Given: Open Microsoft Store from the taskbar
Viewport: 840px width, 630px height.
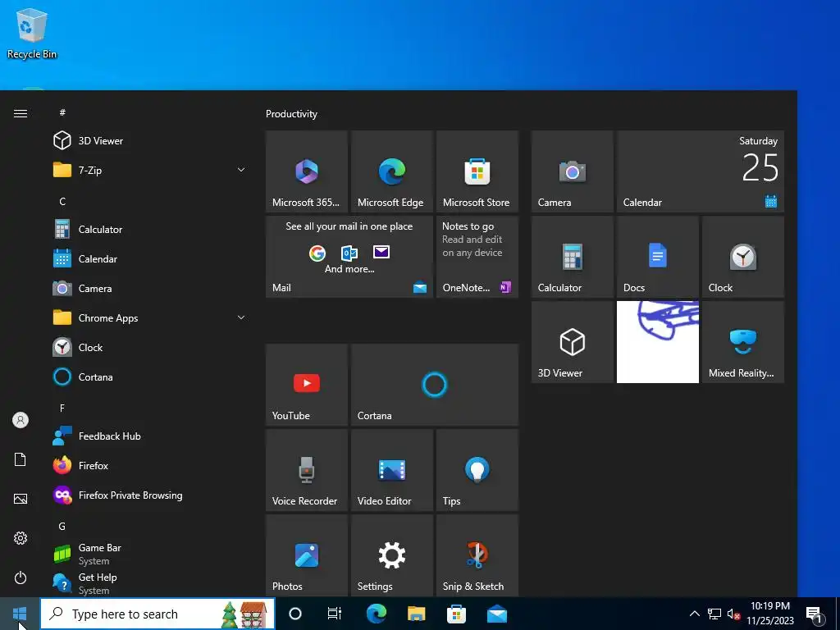Looking at the screenshot, I should pos(456,614).
